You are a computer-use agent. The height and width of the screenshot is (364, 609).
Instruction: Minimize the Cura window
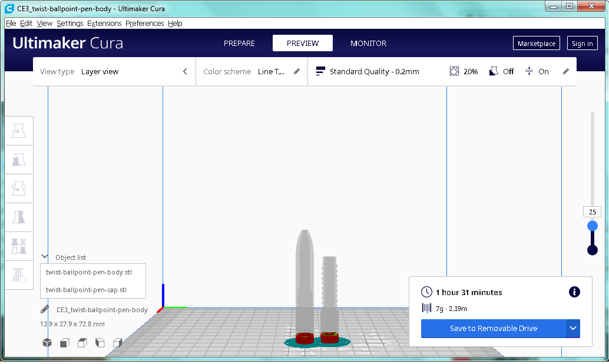(x=554, y=6)
